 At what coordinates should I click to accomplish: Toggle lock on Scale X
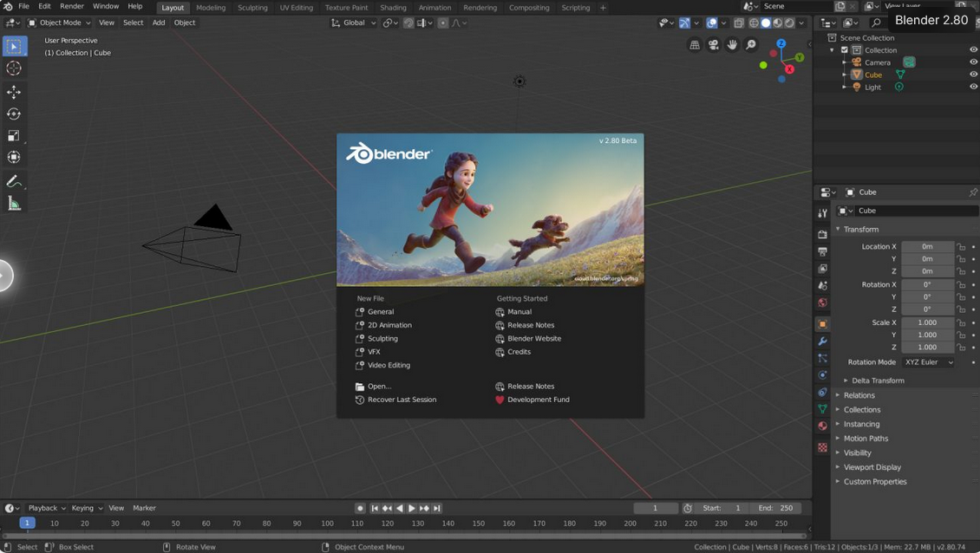pyautogui.click(x=961, y=323)
